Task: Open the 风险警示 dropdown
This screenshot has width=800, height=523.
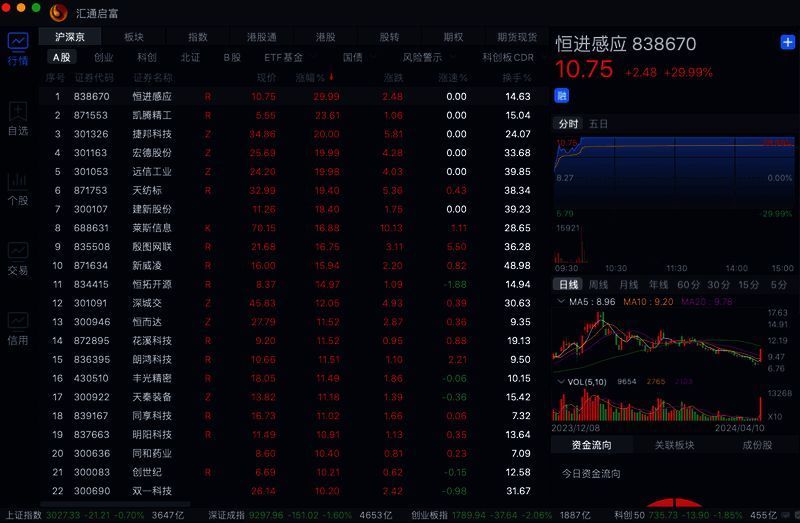Action: coord(422,57)
